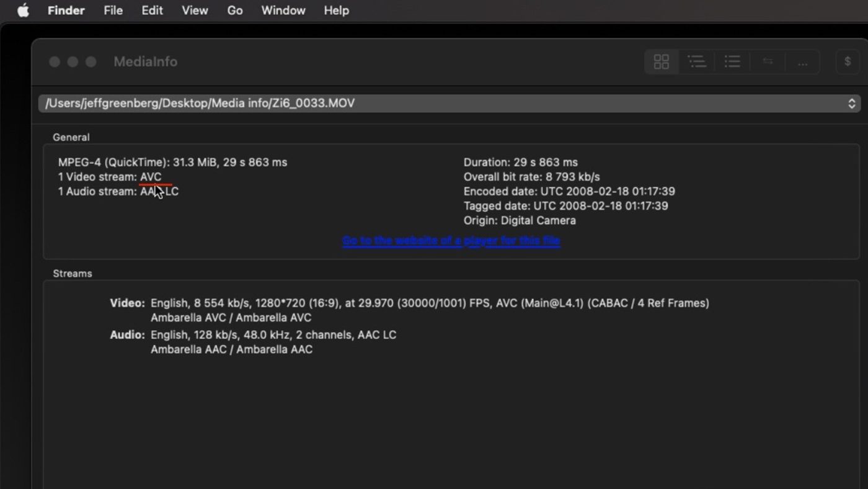Open the File menu
The width and height of the screenshot is (868, 489).
[113, 11]
